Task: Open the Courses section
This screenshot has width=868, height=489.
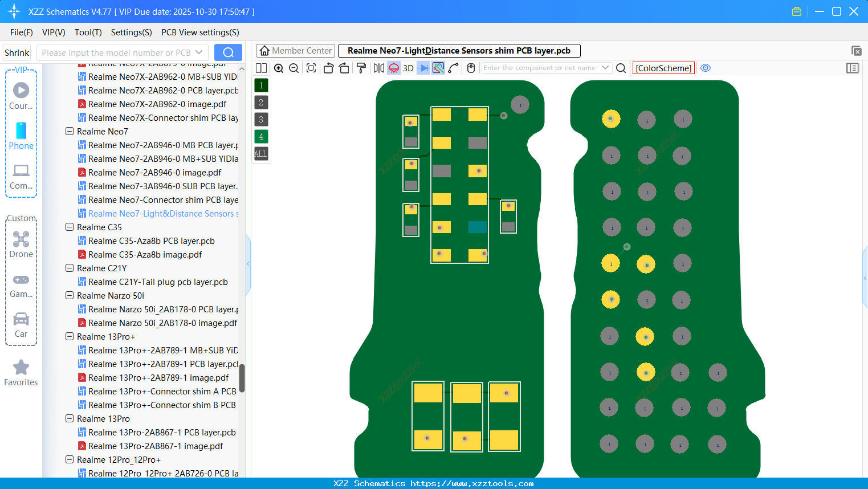Action: tap(21, 96)
